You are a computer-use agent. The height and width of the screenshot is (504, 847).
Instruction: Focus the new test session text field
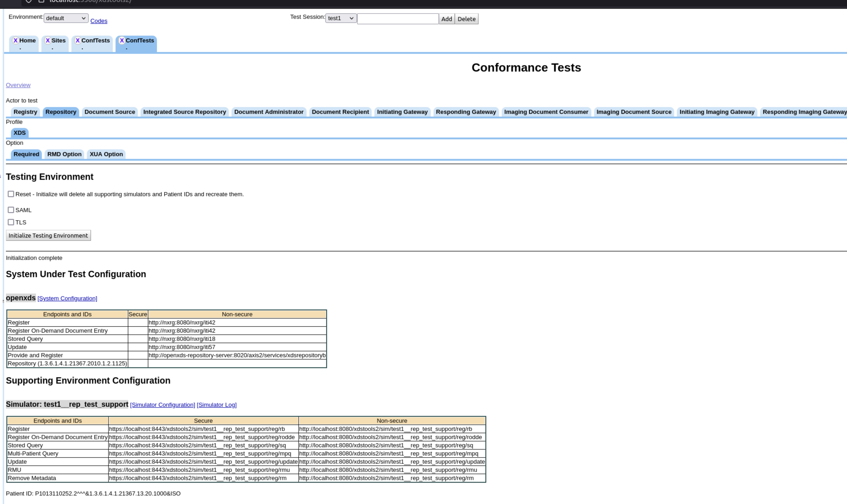click(397, 19)
